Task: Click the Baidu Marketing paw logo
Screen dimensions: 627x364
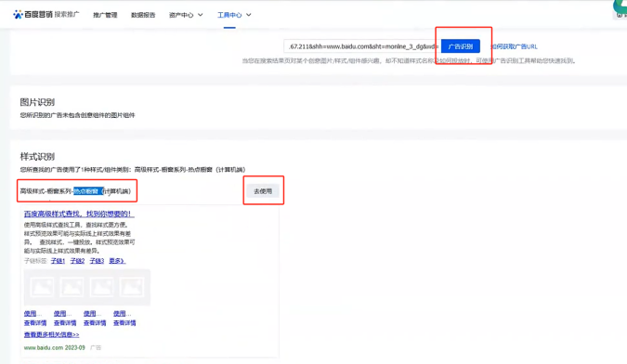Action: [18, 14]
